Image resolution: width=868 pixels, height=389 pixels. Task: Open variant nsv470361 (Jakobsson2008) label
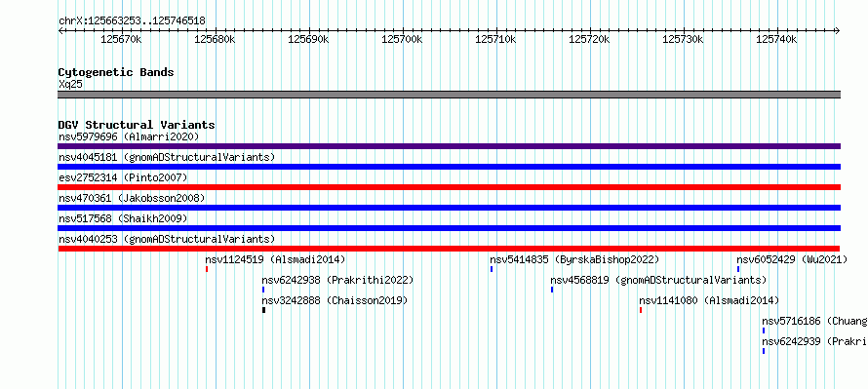132,198
